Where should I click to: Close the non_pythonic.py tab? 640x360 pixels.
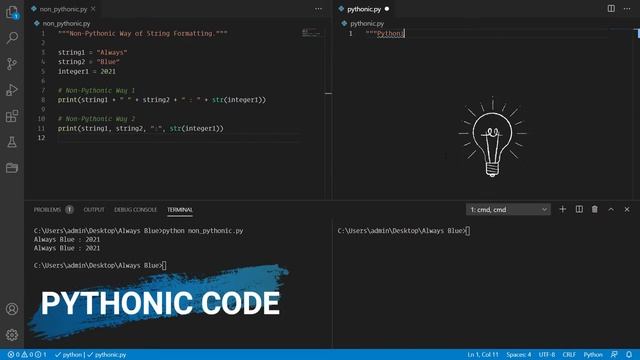pyautogui.click(x=93, y=9)
